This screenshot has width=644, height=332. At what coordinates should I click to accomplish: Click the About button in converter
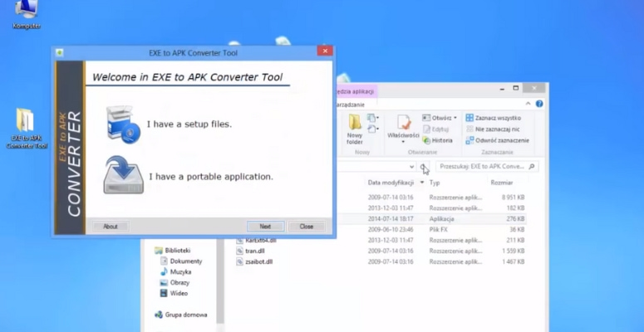point(111,226)
